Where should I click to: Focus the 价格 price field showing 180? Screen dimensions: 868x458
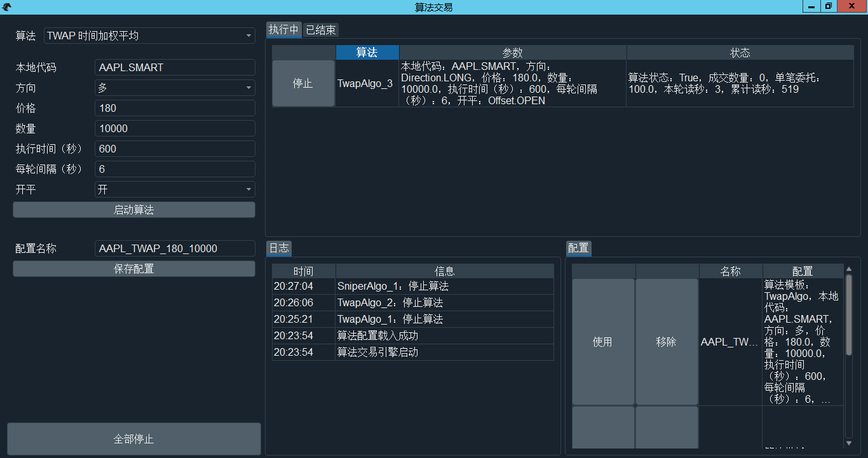tap(175, 108)
